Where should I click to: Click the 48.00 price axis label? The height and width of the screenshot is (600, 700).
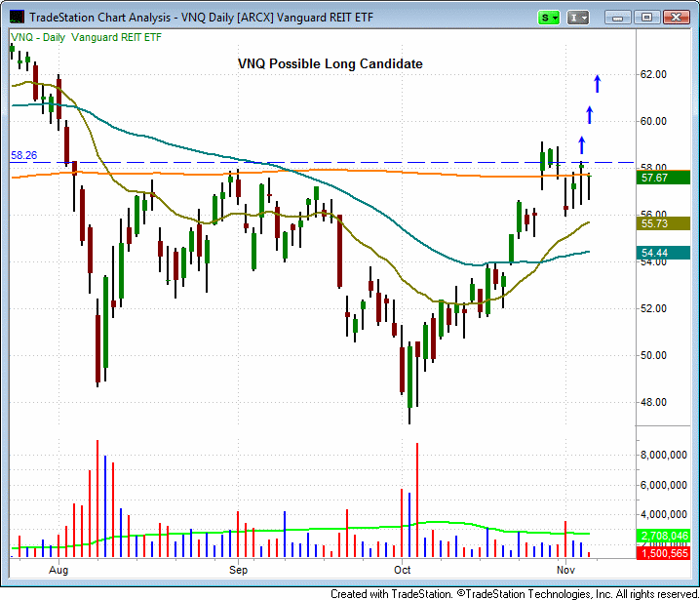tap(653, 402)
